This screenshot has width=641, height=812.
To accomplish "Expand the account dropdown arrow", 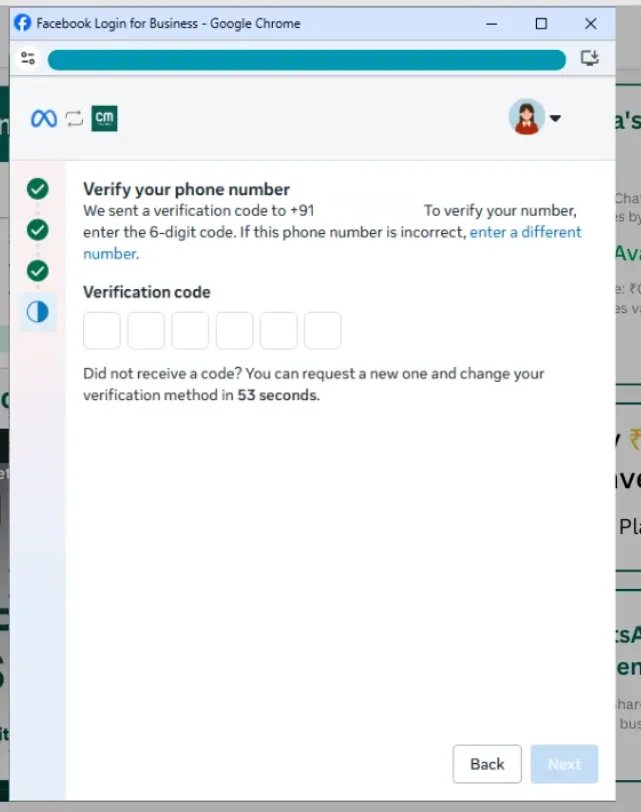I will pyautogui.click(x=556, y=118).
